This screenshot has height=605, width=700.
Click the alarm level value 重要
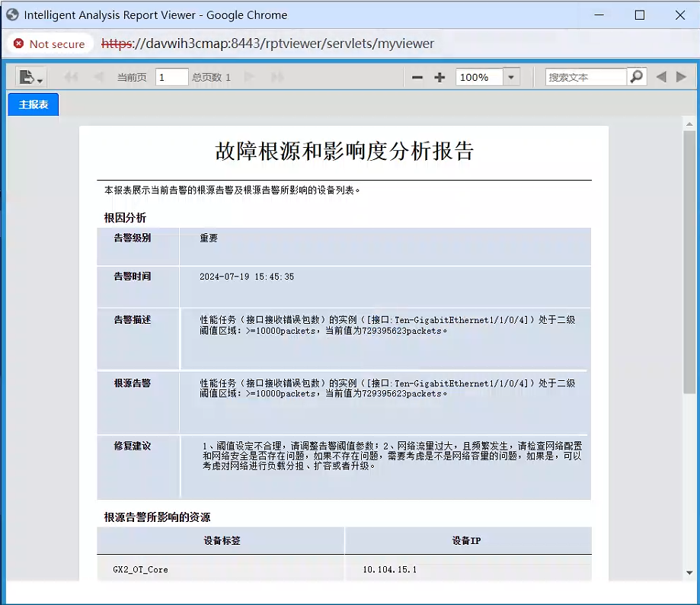click(209, 238)
